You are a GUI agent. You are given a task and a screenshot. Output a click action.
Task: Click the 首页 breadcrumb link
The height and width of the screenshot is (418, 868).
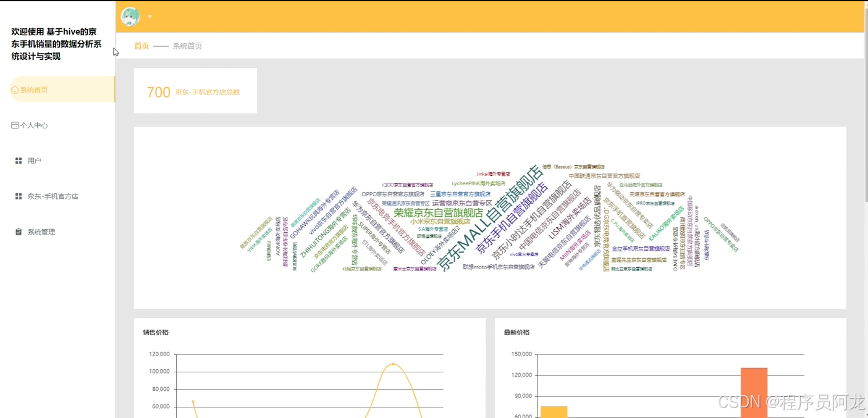(x=141, y=46)
